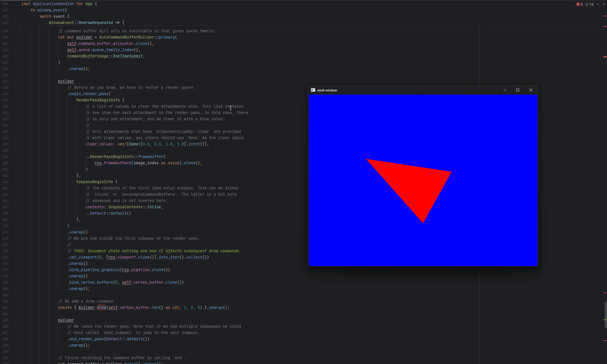Image resolution: width=607 pixels, height=364 pixels.
Task: Maximize the winit window
Action: [517, 90]
